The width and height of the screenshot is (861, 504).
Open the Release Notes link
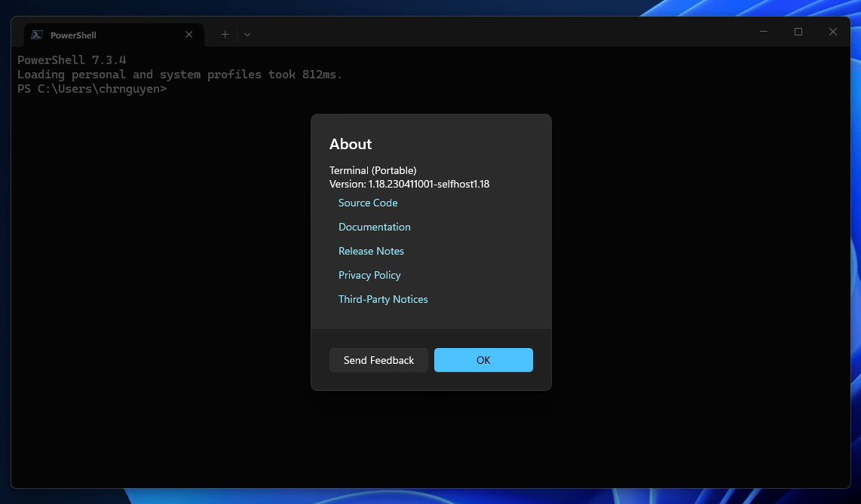point(371,250)
